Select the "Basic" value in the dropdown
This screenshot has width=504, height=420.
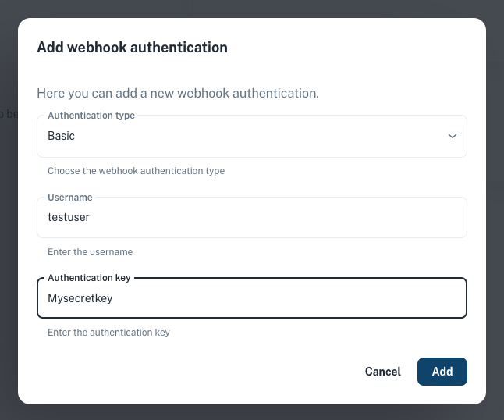(x=62, y=136)
